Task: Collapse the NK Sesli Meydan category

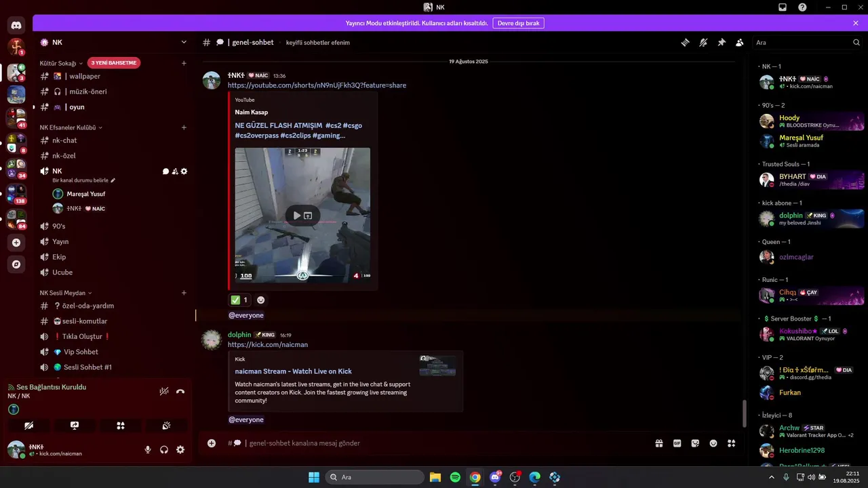Action: point(66,293)
